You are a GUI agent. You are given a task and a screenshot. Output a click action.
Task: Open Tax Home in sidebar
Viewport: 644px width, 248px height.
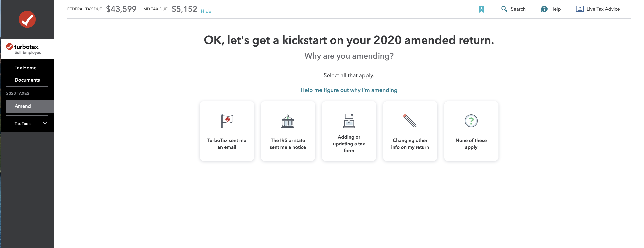(x=26, y=68)
